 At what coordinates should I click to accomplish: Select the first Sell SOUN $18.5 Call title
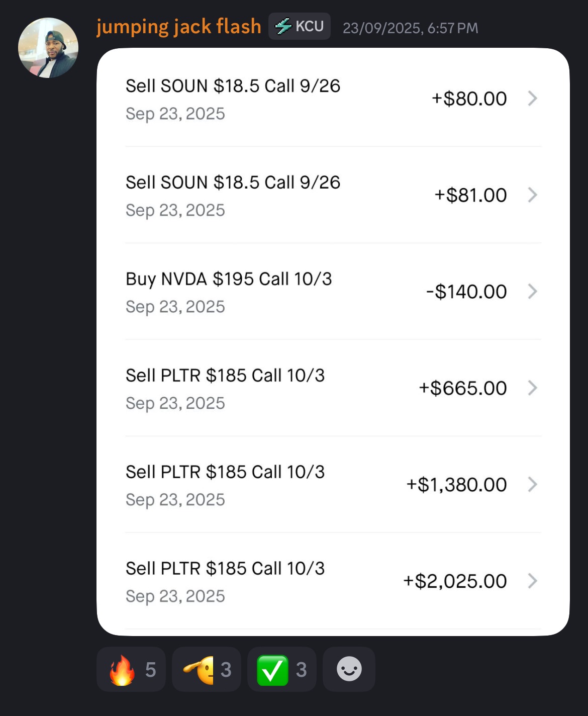233,86
